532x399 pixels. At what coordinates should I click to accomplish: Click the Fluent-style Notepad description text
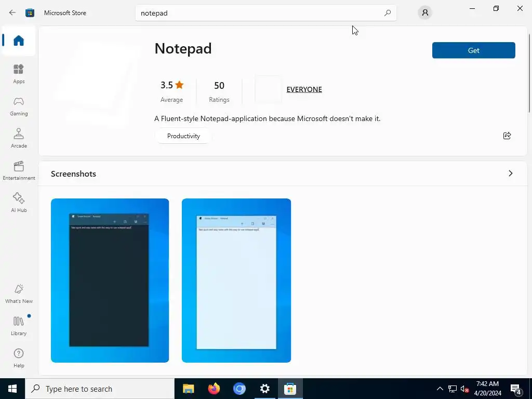268,119
